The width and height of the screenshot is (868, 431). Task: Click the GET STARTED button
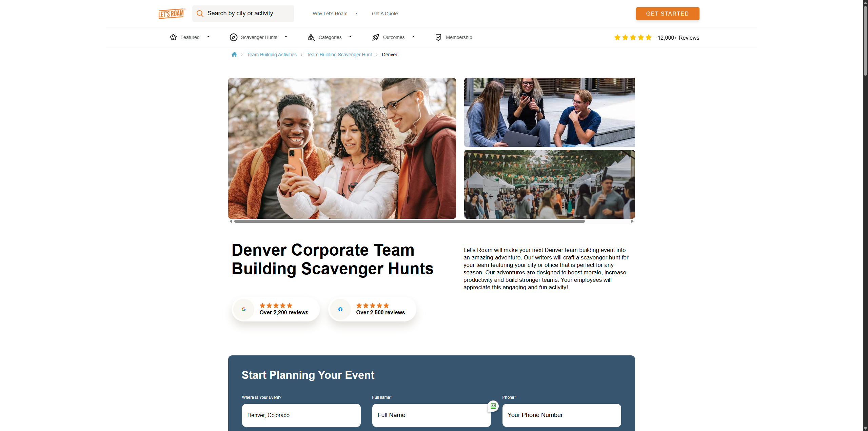(668, 14)
